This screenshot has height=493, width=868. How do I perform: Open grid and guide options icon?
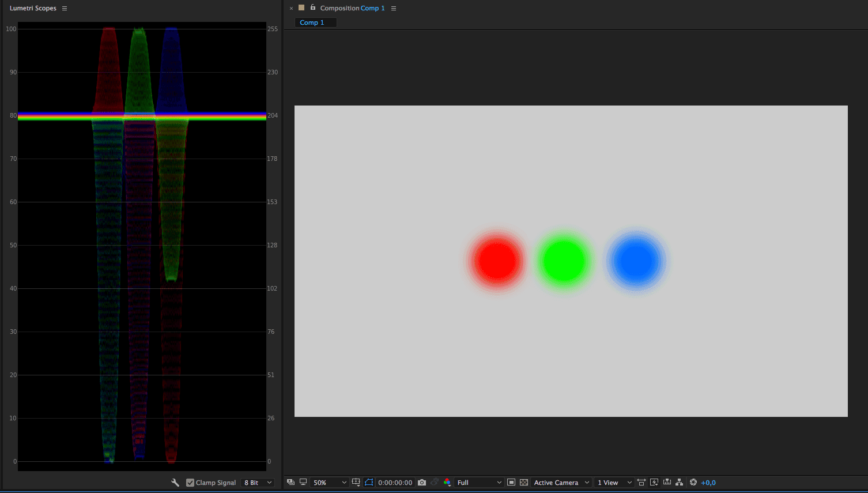point(356,483)
